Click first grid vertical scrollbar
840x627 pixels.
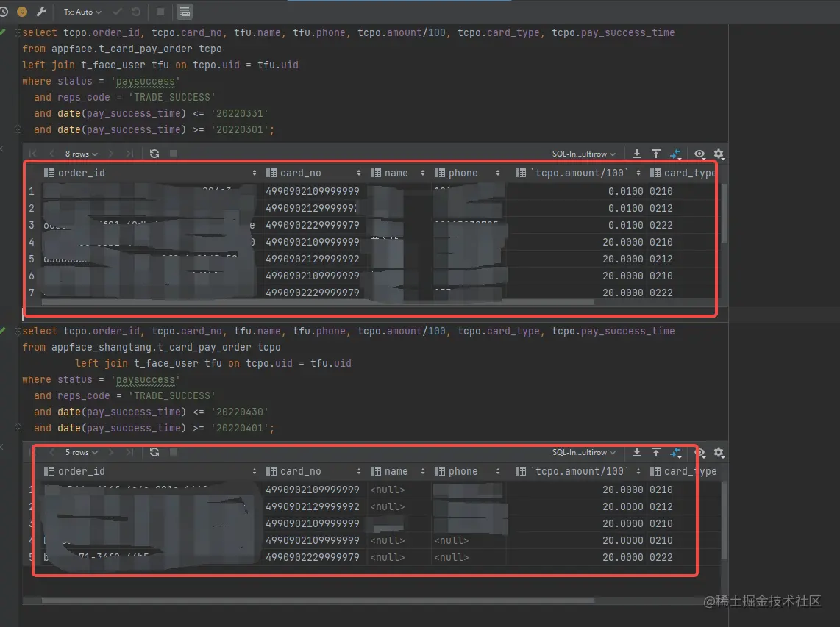click(725, 214)
